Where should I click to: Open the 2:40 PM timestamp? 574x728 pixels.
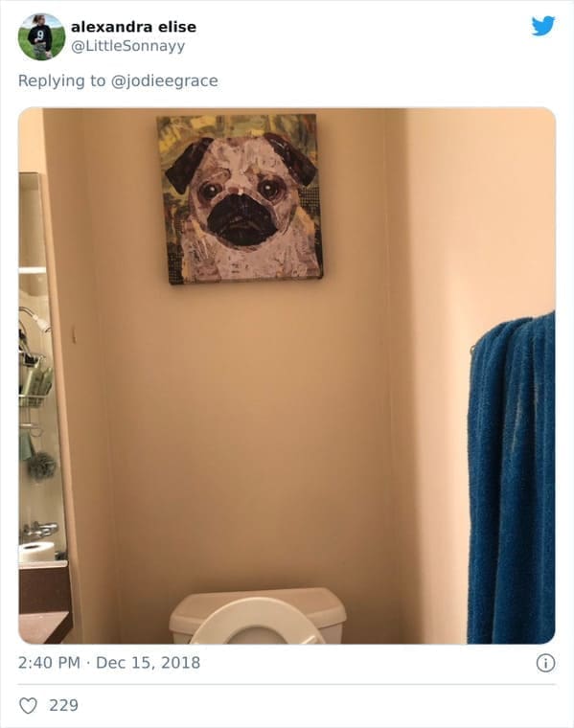tap(49, 663)
